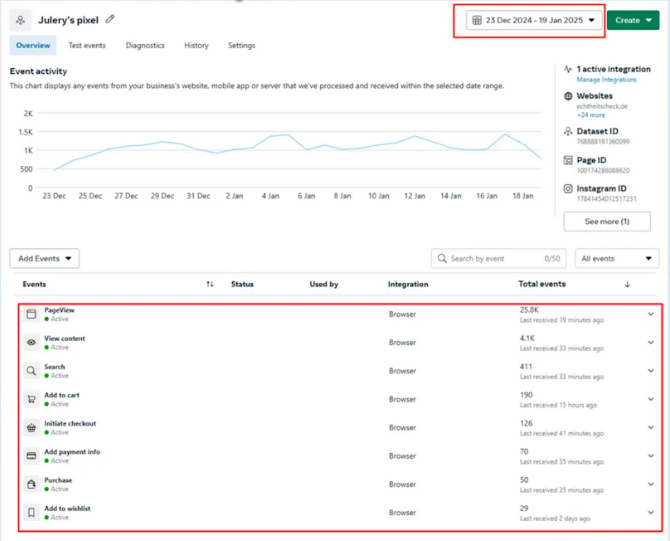Expand the View content event row
Viewport: 670px width, 541px height.
coord(651,342)
